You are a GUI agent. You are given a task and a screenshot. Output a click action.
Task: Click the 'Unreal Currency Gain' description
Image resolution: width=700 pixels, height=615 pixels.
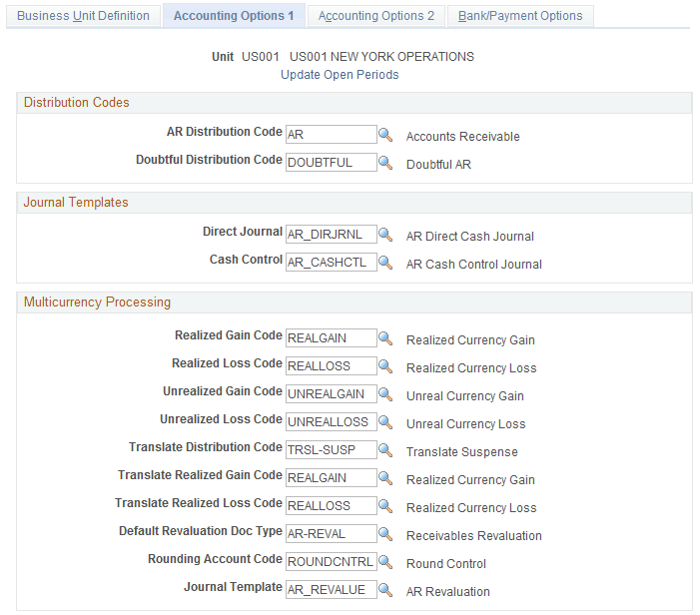(465, 396)
